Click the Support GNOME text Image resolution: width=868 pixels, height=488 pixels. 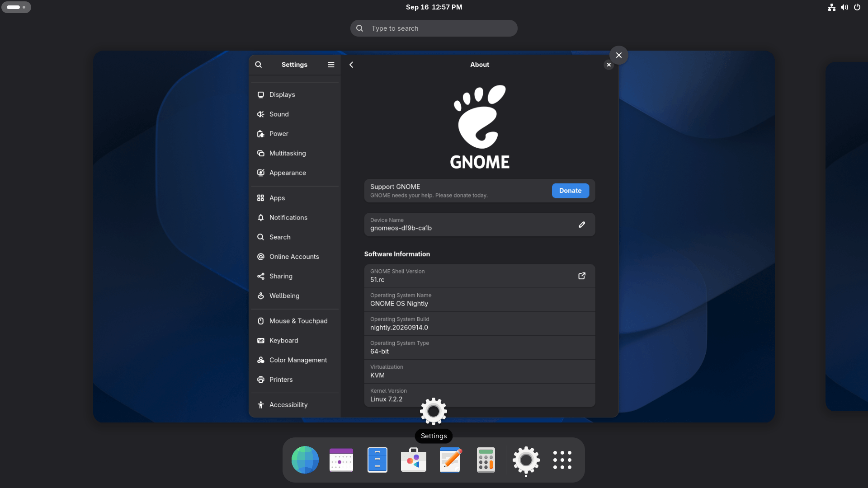point(395,187)
